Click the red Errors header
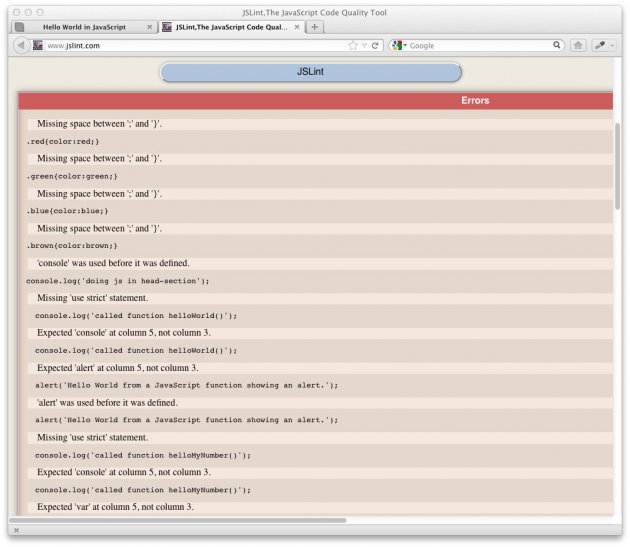630x547 pixels. tap(315, 100)
